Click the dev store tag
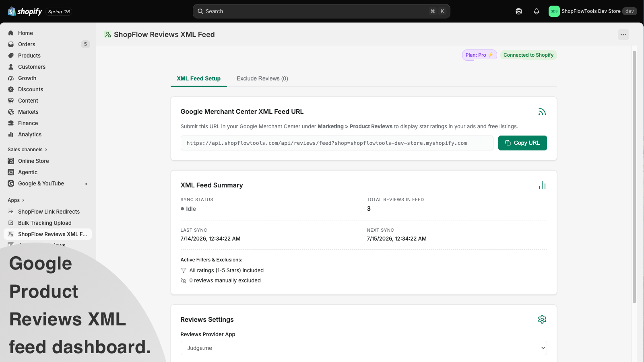The height and width of the screenshot is (362, 644). (630, 11)
